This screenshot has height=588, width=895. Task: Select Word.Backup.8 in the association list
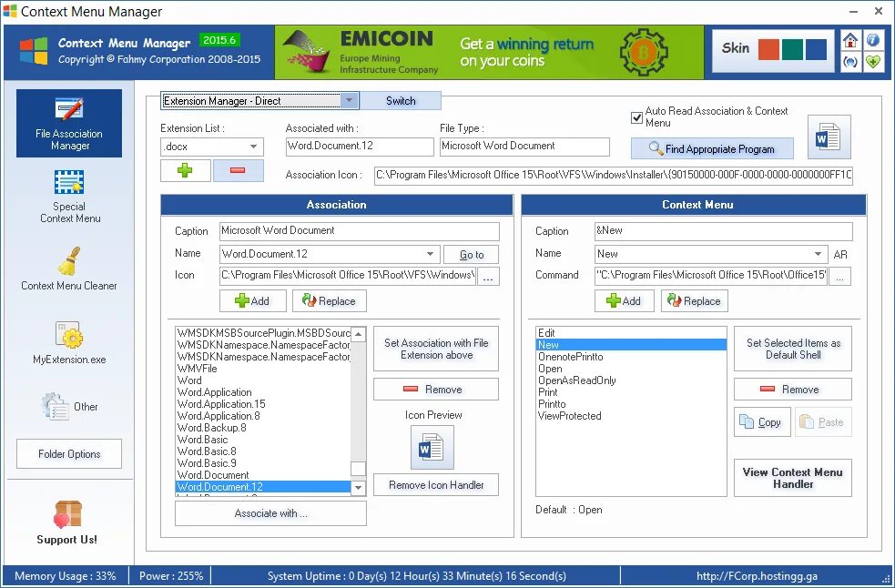click(x=263, y=428)
